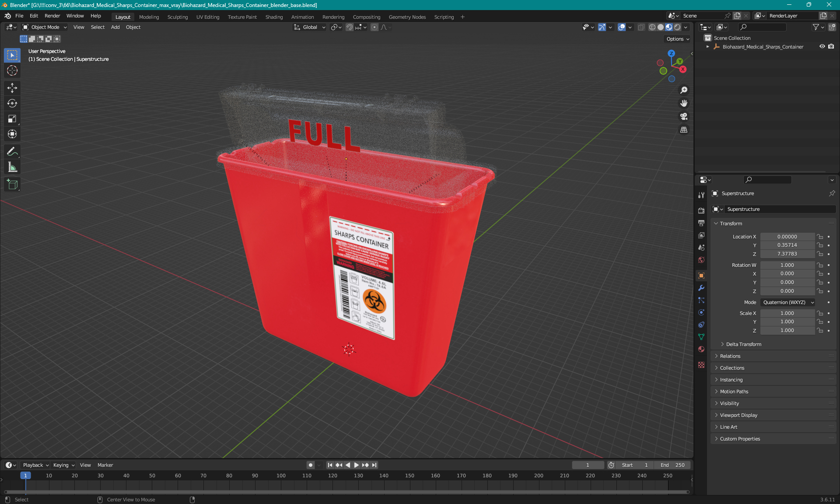Select the Transform tool

click(12, 134)
